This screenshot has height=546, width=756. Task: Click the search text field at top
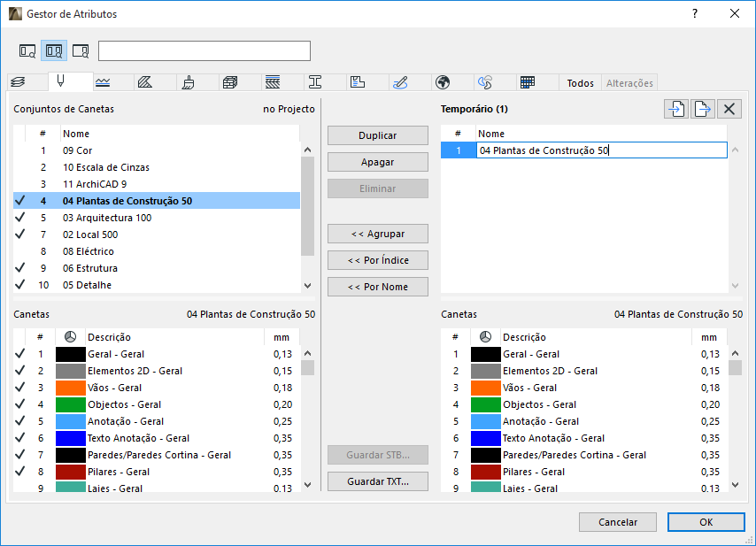click(x=204, y=50)
